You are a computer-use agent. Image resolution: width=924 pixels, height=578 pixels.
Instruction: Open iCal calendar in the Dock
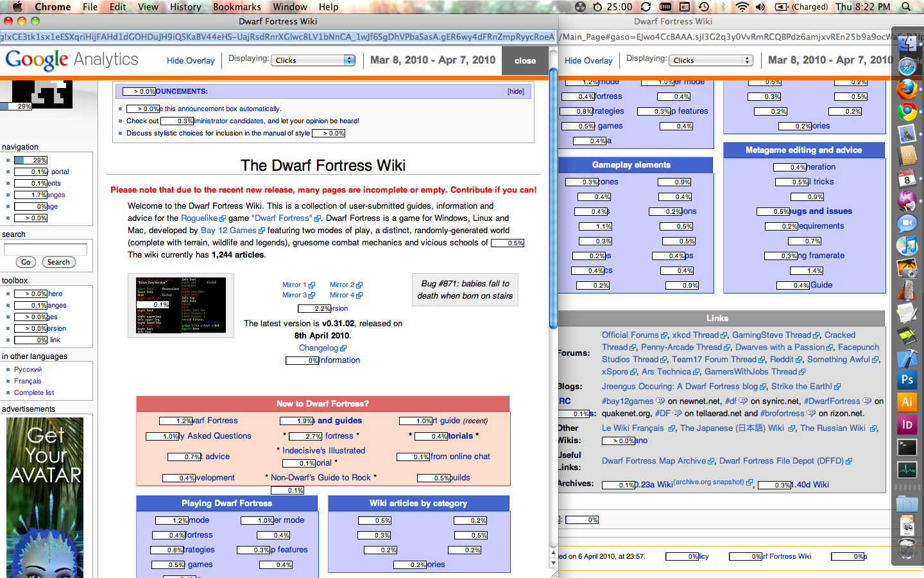click(x=907, y=179)
